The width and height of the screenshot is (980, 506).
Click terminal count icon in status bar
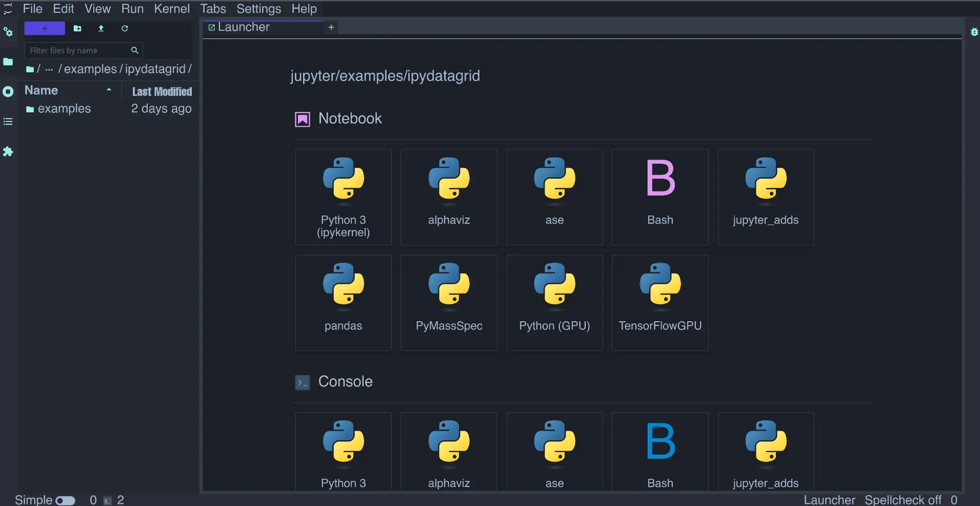[107, 501]
